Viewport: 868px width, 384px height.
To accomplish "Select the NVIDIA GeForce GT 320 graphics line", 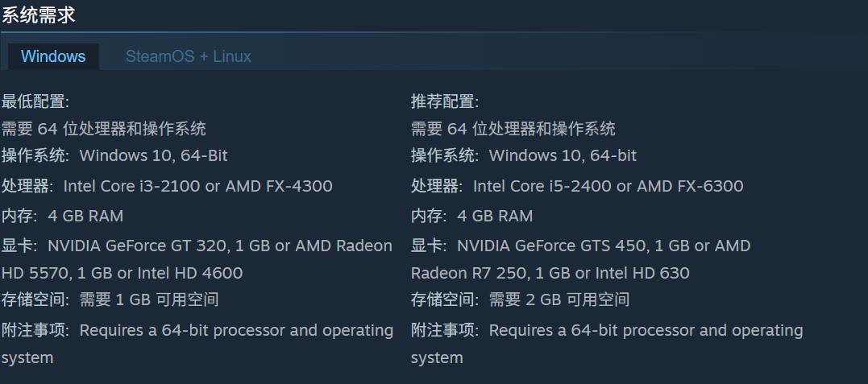I will [197, 246].
